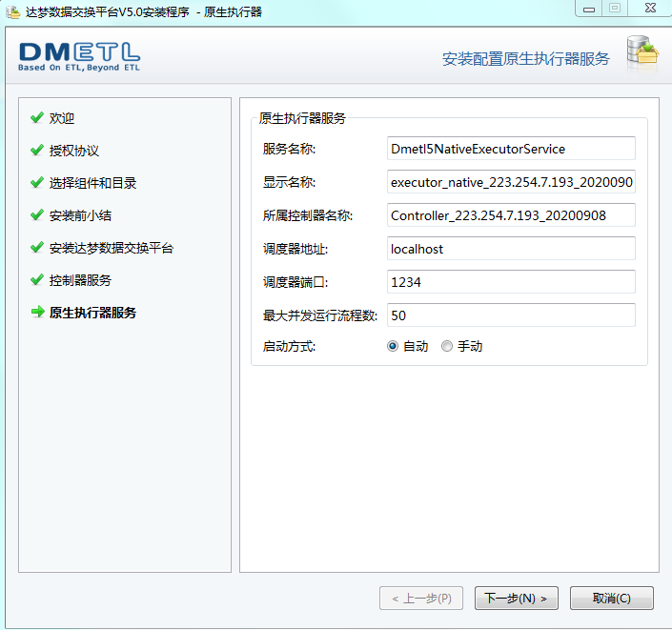Click the 授权协议 step label
This screenshot has height=630, width=672.
(74, 151)
